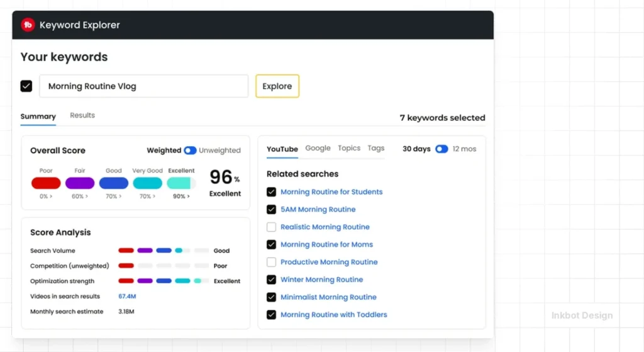Deselect the Morning Routine with Toddlers checkbox
Image resolution: width=644 pixels, height=352 pixels.
point(271,315)
